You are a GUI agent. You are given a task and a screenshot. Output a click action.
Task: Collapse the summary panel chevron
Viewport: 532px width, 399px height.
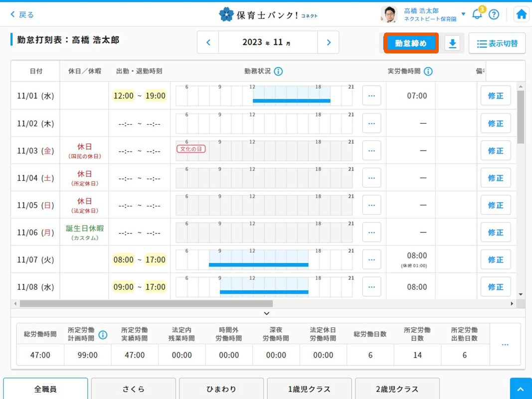(x=267, y=313)
